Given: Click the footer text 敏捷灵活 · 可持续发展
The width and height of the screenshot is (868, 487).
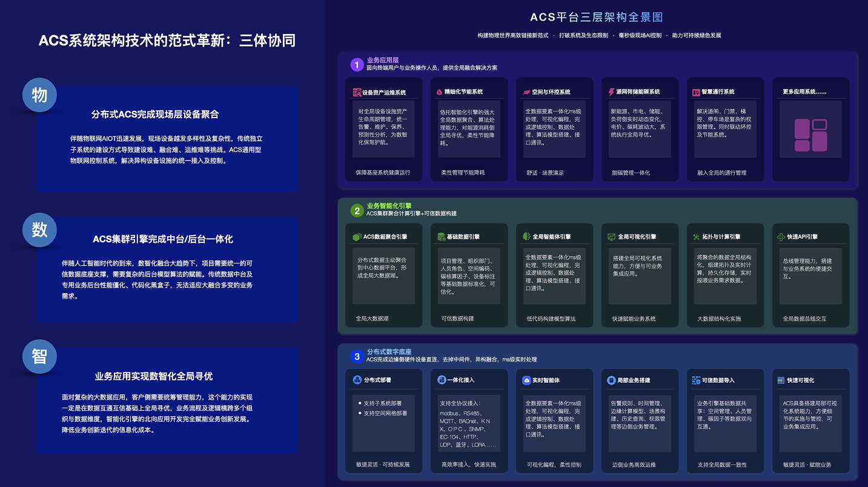Looking at the screenshot, I should (383, 465).
